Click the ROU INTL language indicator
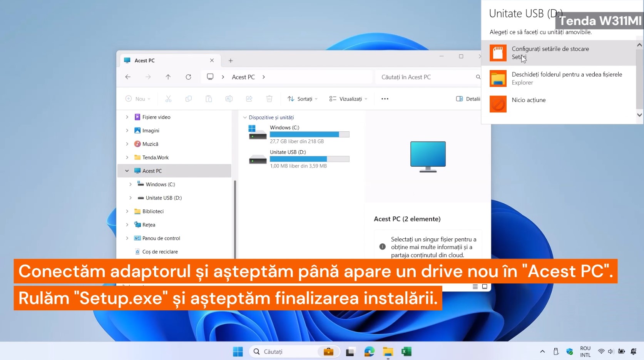 [x=585, y=352]
